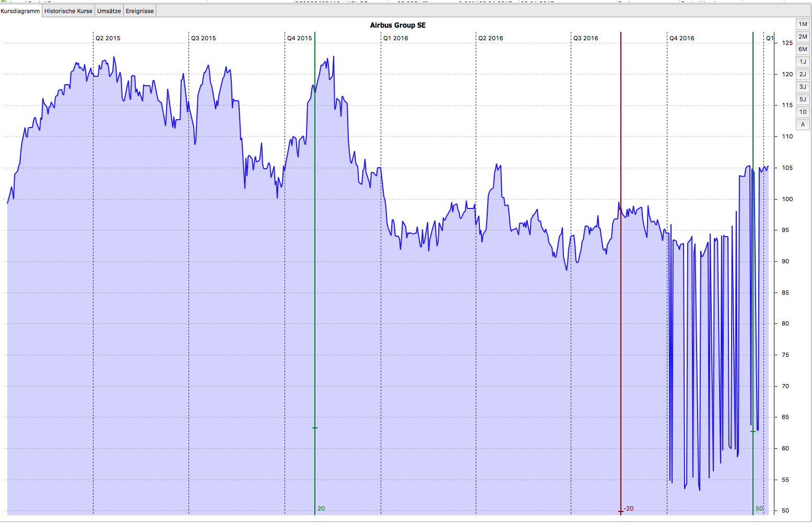This screenshot has width=812, height=523.
Task: Switch chart to 6M range
Action: click(803, 49)
